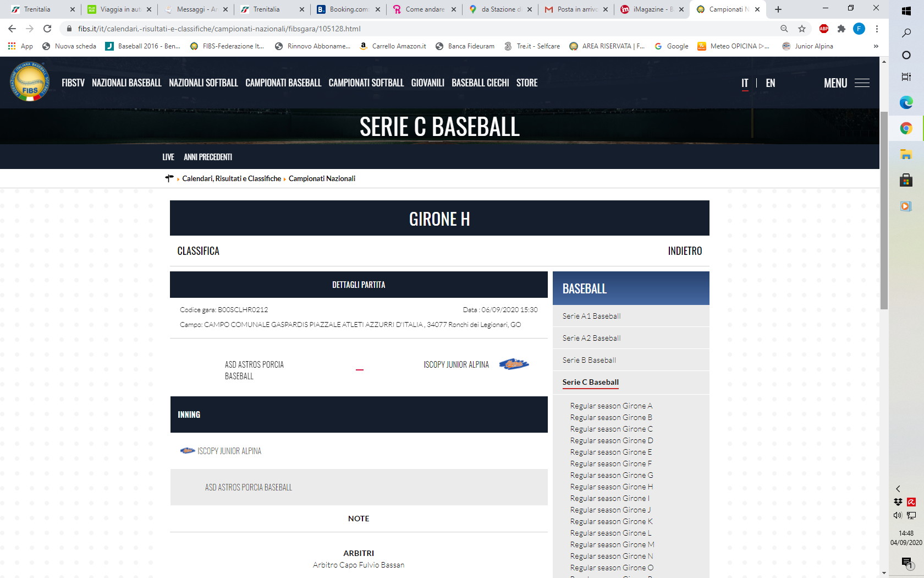
Task: Open Campionati Nazionali breadcrumb
Action: [322, 178]
